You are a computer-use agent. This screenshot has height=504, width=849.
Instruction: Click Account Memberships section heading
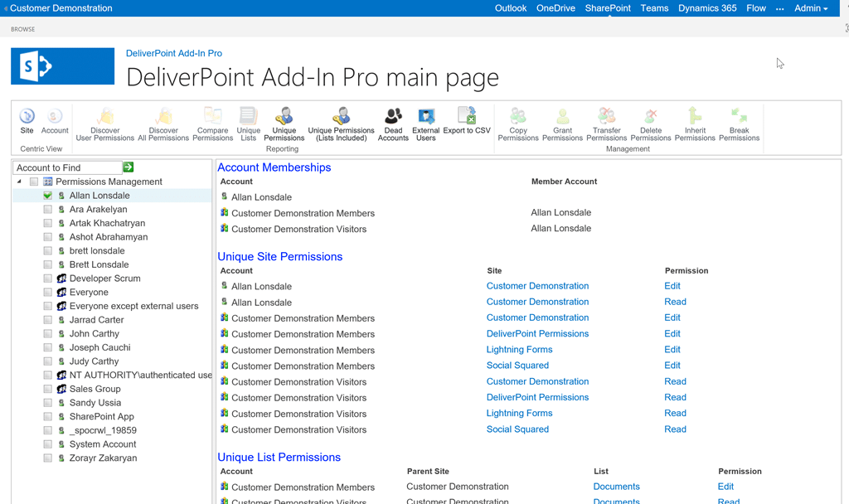274,167
